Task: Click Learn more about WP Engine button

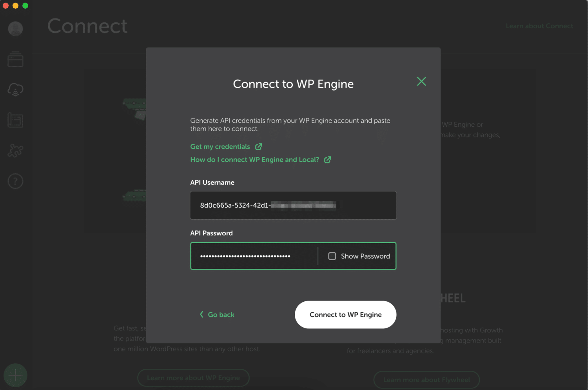Action: pyautogui.click(x=193, y=378)
